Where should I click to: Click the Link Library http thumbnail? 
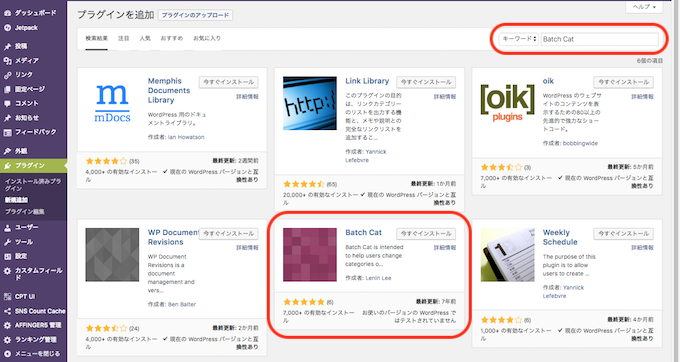pyautogui.click(x=310, y=103)
